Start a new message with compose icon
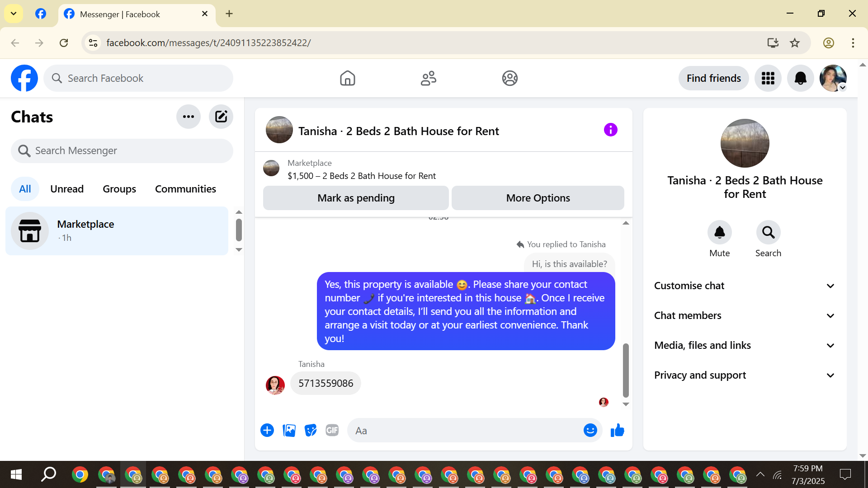 point(221,117)
